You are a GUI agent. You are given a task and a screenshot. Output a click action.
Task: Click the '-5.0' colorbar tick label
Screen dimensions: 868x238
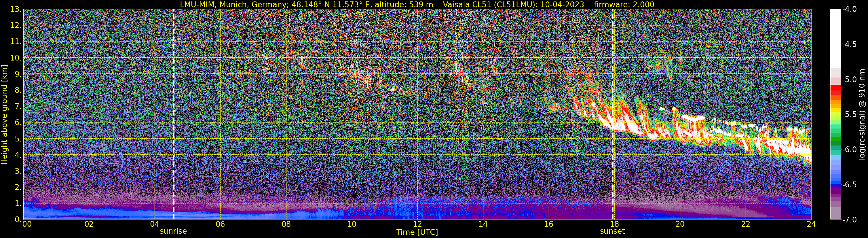(x=849, y=80)
